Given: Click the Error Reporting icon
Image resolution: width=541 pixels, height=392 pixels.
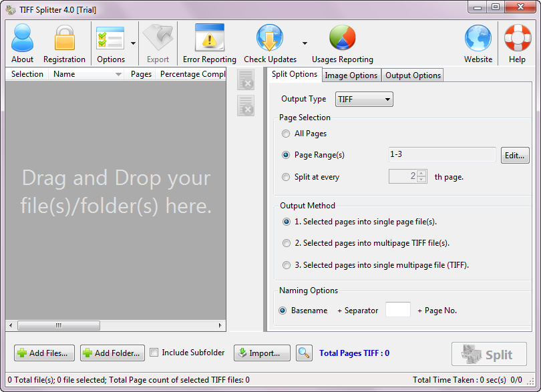Looking at the screenshot, I should (209, 39).
